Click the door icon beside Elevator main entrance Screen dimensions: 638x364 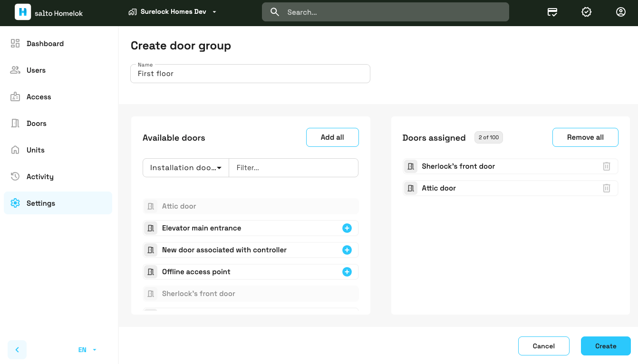coord(151,228)
